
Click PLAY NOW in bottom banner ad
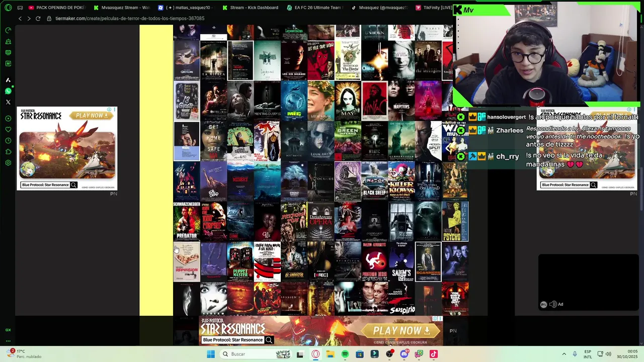point(401,331)
